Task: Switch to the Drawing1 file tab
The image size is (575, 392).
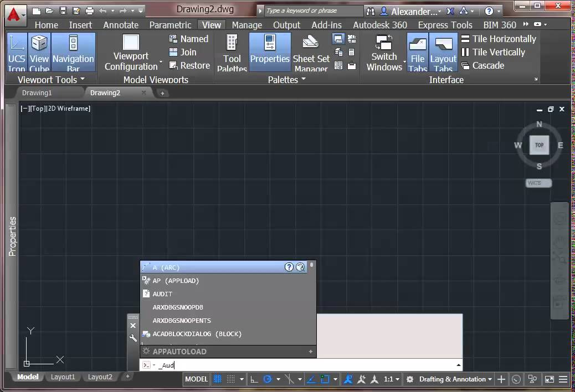Action: (37, 93)
